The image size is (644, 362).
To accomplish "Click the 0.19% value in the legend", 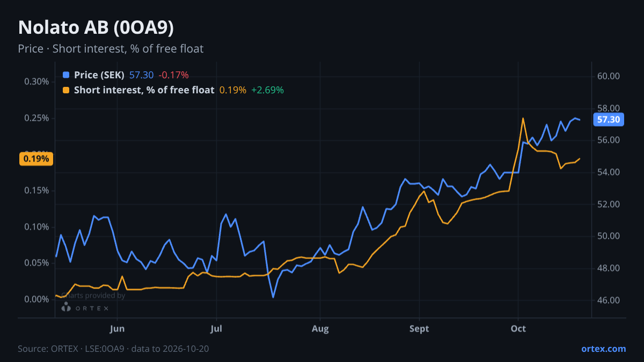I will pyautogui.click(x=233, y=90).
